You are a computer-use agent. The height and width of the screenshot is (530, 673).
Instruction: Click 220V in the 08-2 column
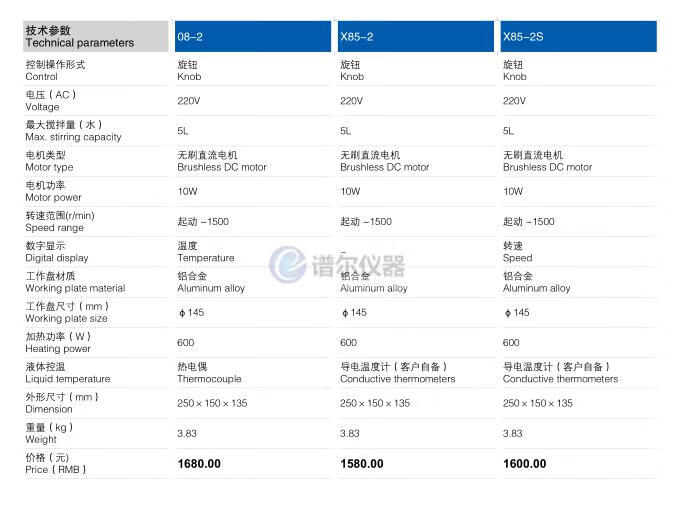188,101
